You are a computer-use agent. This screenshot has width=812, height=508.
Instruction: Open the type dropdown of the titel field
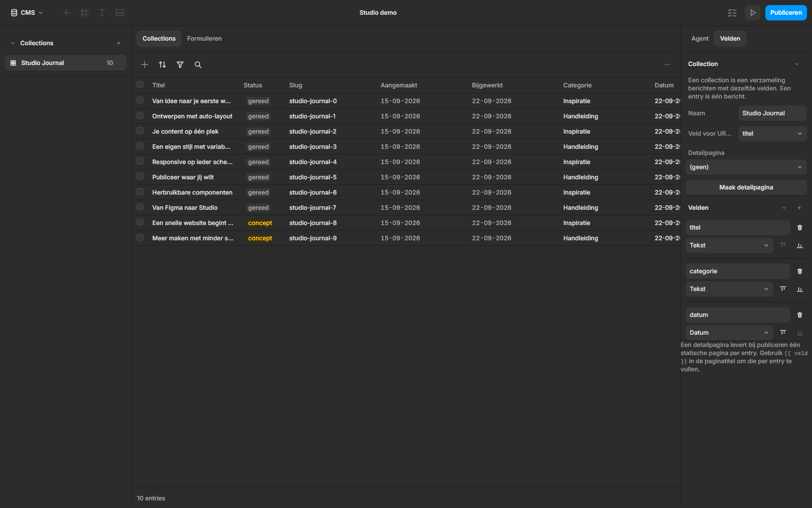[729, 245]
